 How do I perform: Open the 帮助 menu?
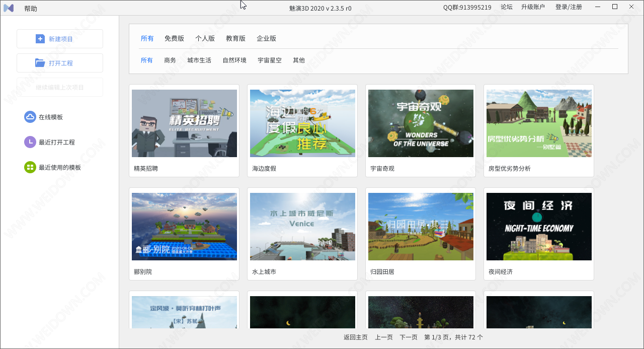click(31, 9)
